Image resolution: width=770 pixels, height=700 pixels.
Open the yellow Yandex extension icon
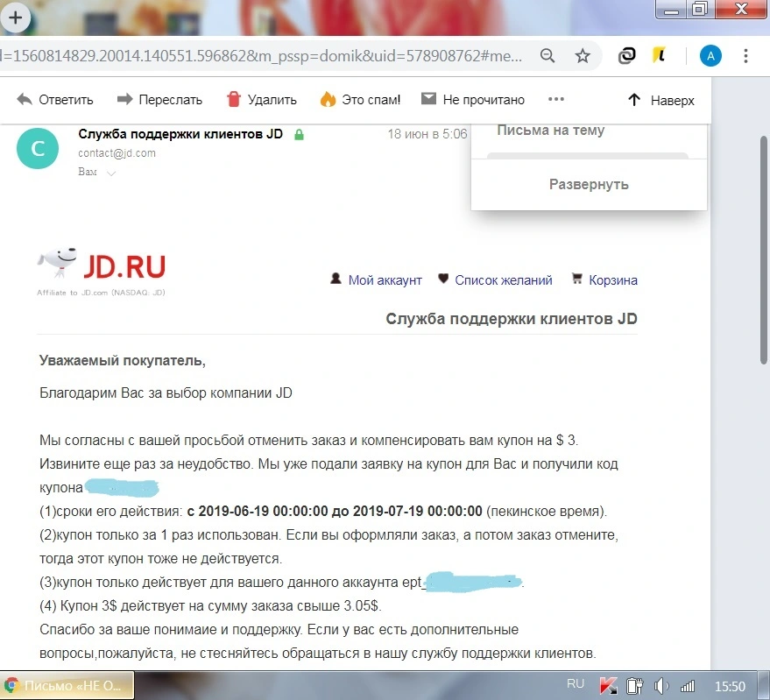click(x=659, y=55)
